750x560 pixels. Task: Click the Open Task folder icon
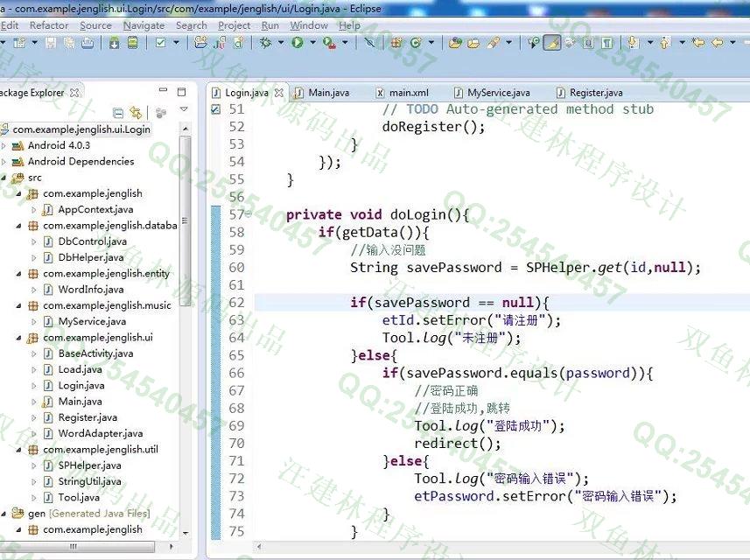pos(473,43)
